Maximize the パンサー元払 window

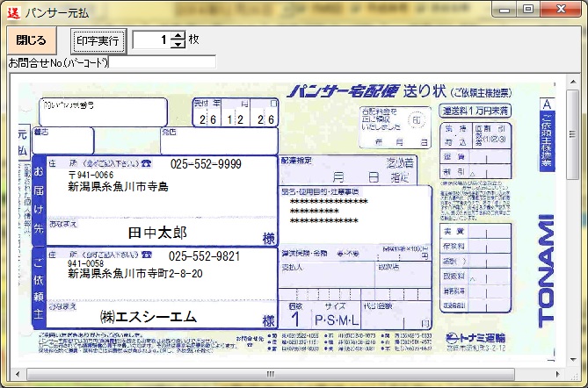[x=528, y=9]
